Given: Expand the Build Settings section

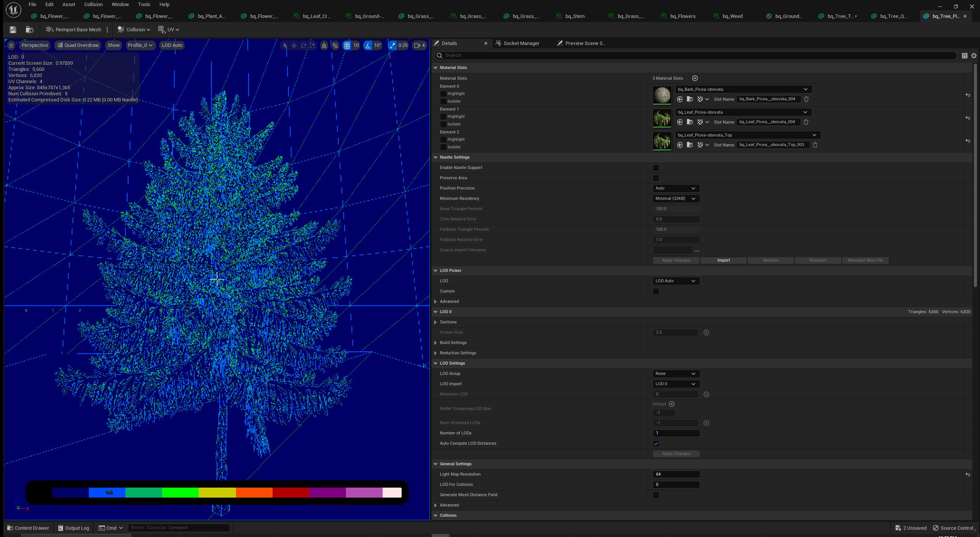Looking at the screenshot, I should 435,343.
